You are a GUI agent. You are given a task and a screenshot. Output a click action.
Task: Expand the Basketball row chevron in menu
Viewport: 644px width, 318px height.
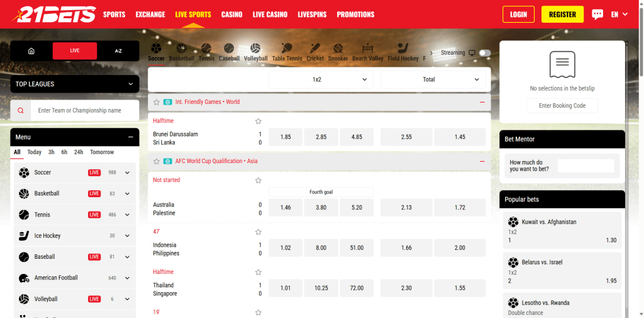pos(127,194)
